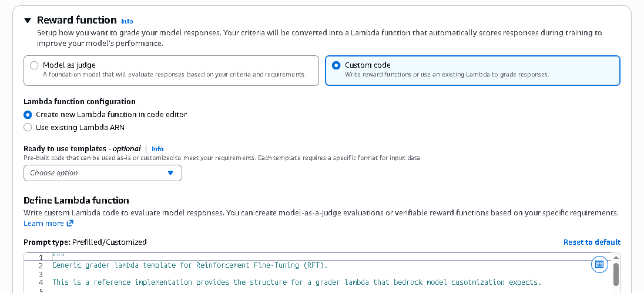644x293 pixels.
Task: Click the 'Lambda function configuration' label
Action: [x=80, y=102]
